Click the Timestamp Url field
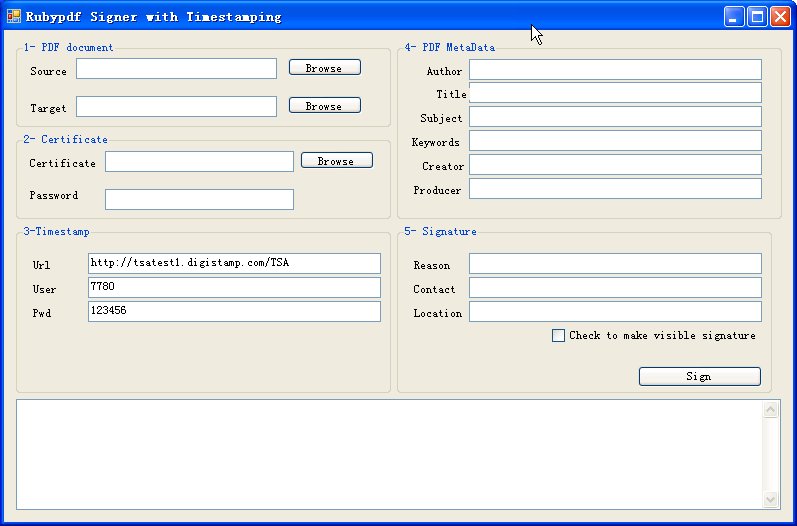 (234, 264)
